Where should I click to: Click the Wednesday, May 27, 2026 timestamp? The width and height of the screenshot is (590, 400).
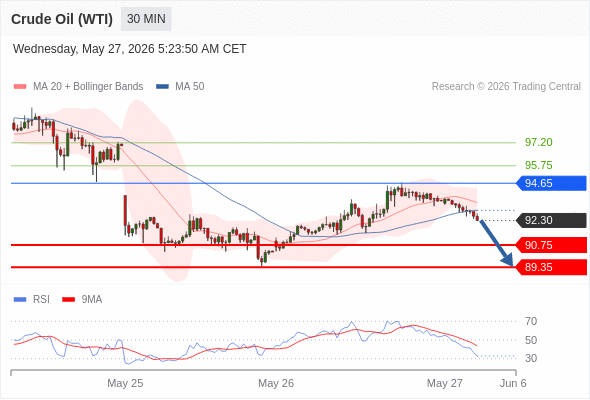point(129,49)
